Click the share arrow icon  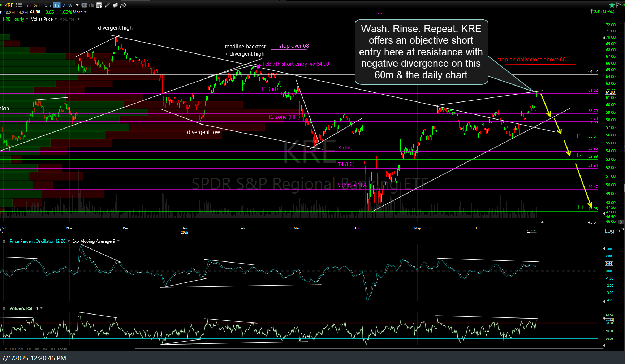123,5
